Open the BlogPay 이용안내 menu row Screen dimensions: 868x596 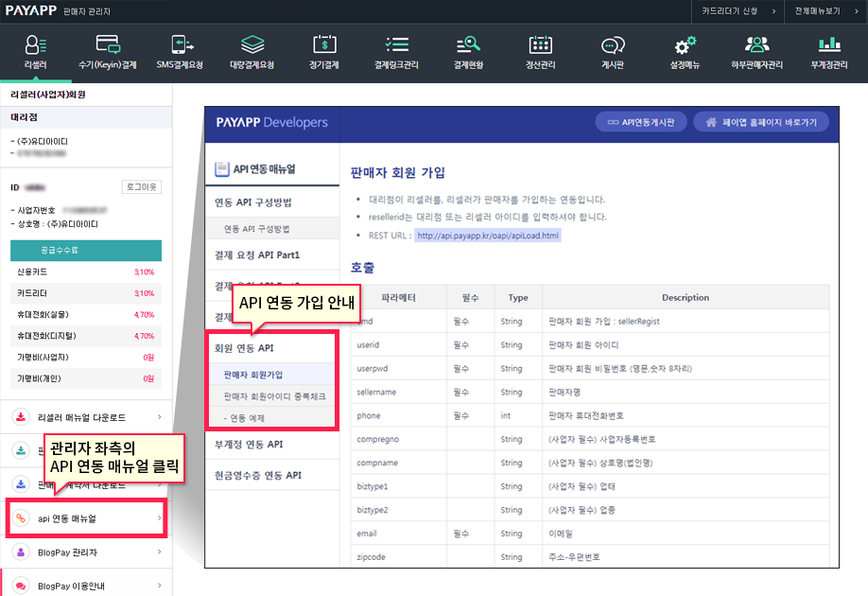86,586
